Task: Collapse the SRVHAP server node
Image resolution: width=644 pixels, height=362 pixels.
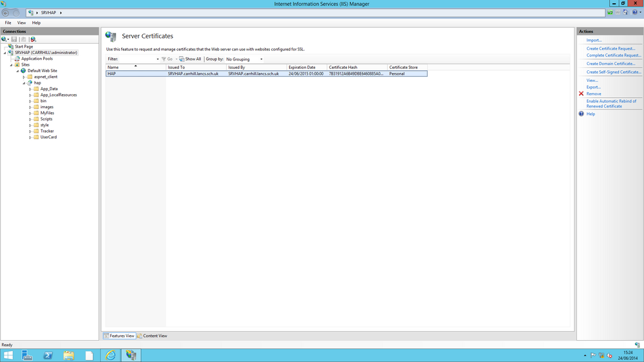Action: click(x=5, y=53)
